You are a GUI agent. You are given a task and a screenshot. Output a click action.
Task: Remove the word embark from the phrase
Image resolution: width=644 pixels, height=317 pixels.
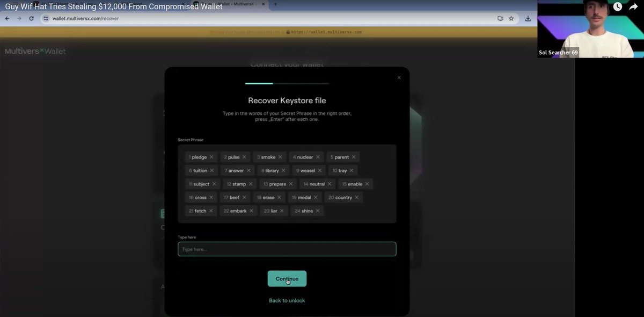pos(251,211)
